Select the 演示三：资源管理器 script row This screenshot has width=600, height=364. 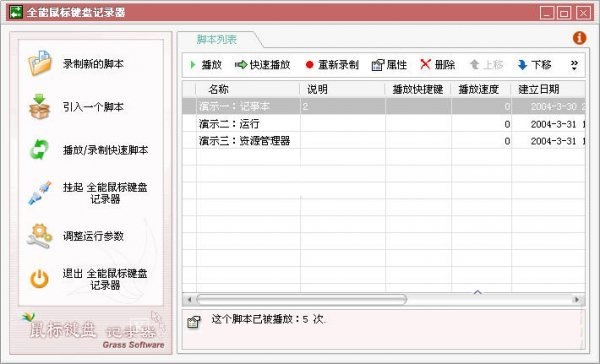(x=384, y=140)
